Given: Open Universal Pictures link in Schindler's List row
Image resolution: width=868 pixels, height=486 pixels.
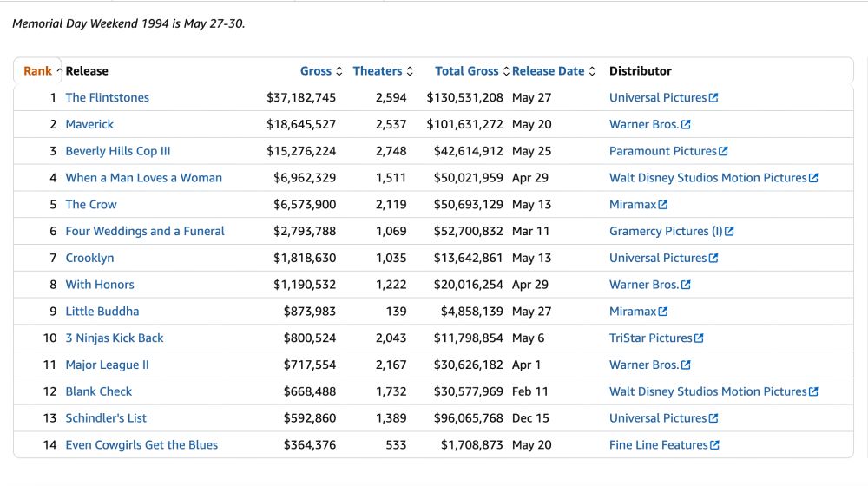Looking at the screenshot, I should click(658, 418).
